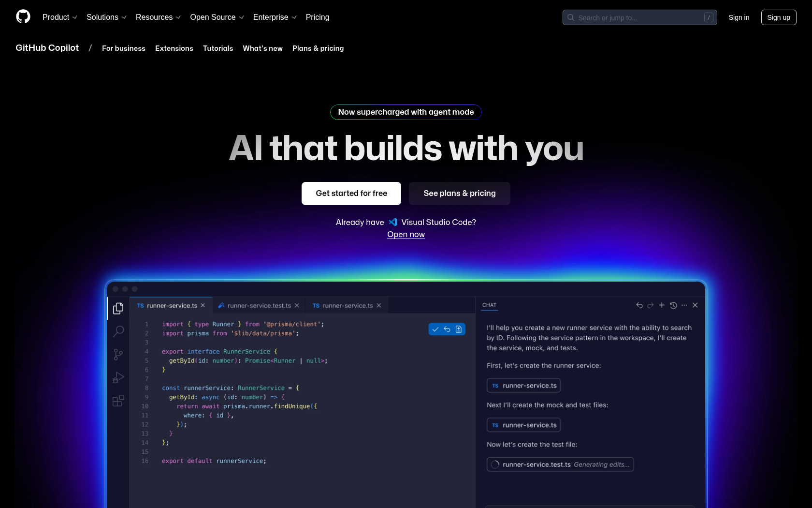Open the Run and Debug icon
This screenshot has width=812, height=508.
118,378
